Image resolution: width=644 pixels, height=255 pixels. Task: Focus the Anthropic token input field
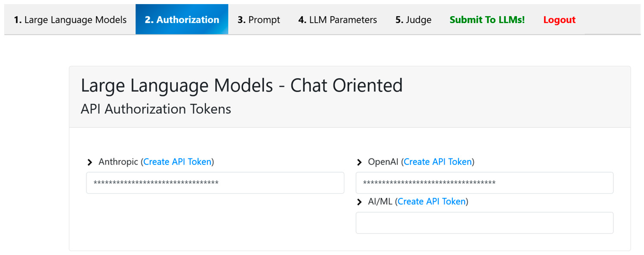(215, 183)
